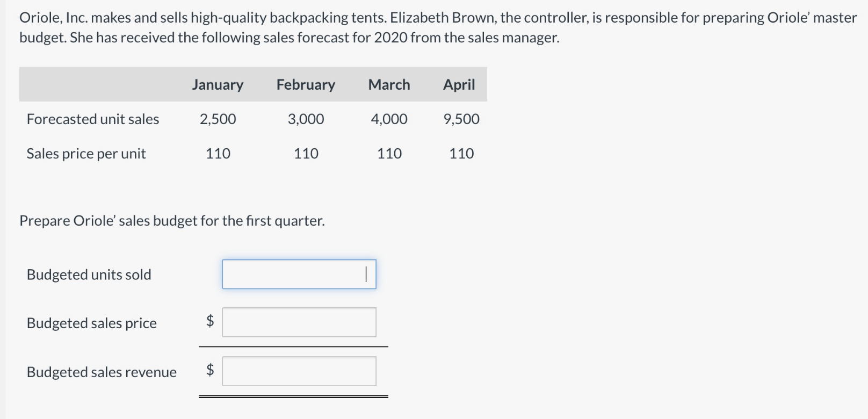The width and height of the screenshot is (868, 419).
Task: Select the March column header
Action: coord(389,85)
